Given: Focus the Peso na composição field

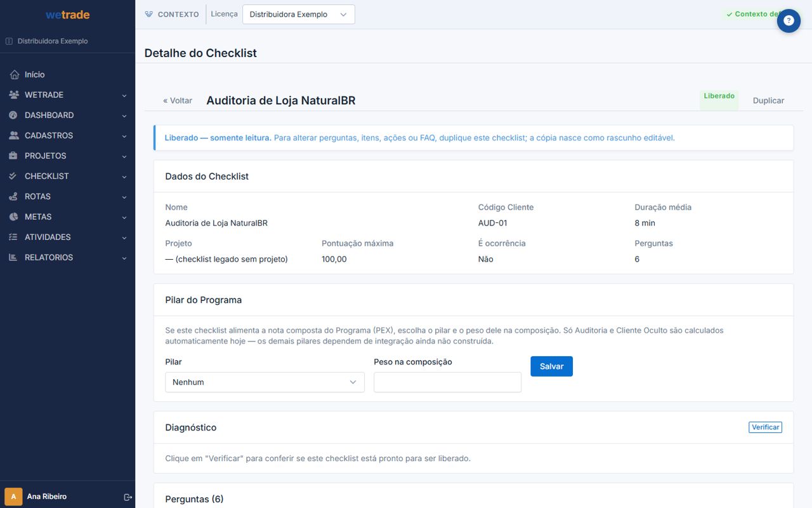Looking at the screenshot, I should click(447, 382).
